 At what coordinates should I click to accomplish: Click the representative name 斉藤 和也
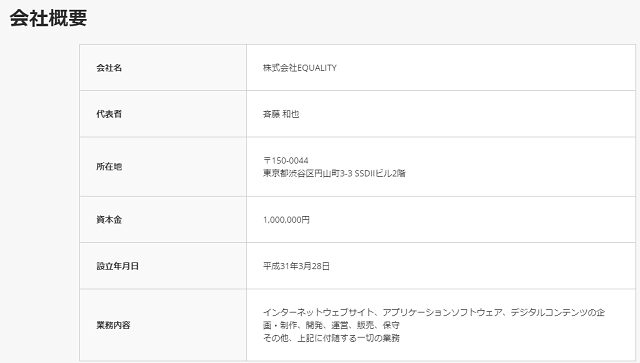281,114
